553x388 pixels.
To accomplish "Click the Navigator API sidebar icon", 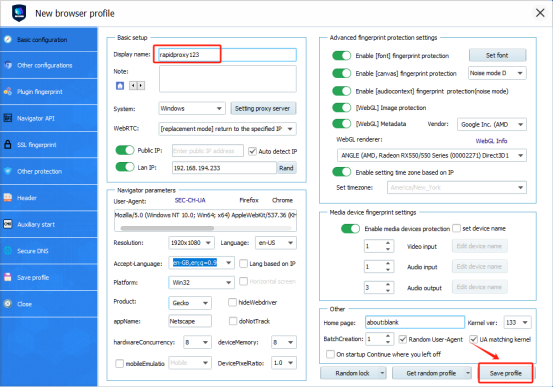I will click(8, 118).
